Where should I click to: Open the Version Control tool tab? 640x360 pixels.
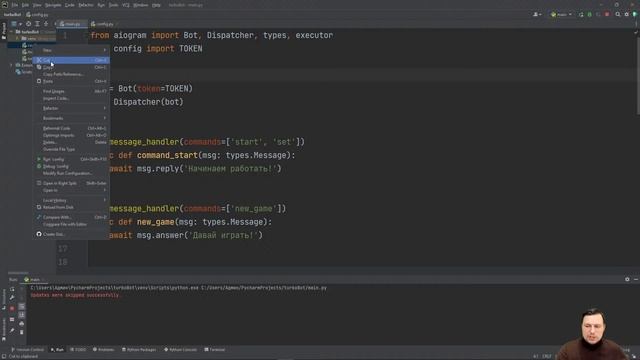(27, 350)
